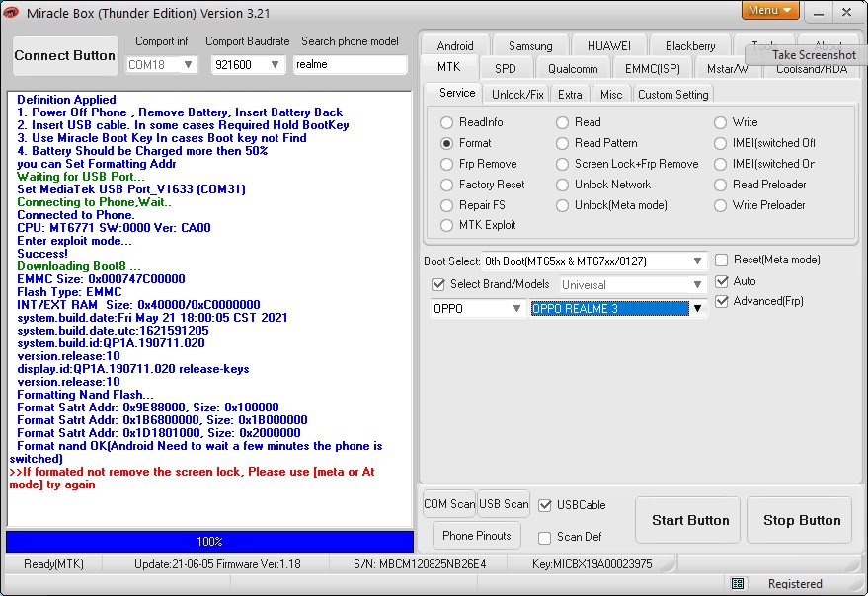Select the MTK tab
This screenshot has width=868, height=596.
pos(449,67)
